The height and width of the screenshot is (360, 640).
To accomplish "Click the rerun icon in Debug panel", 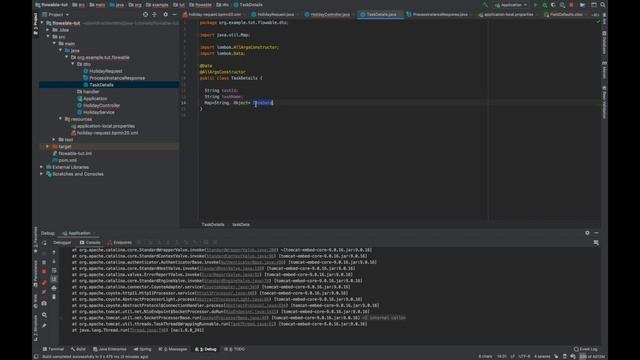I will point(44,242).
